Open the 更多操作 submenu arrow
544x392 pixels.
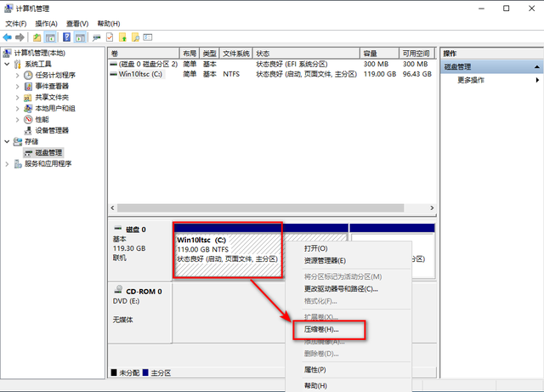tap(537, 80)
